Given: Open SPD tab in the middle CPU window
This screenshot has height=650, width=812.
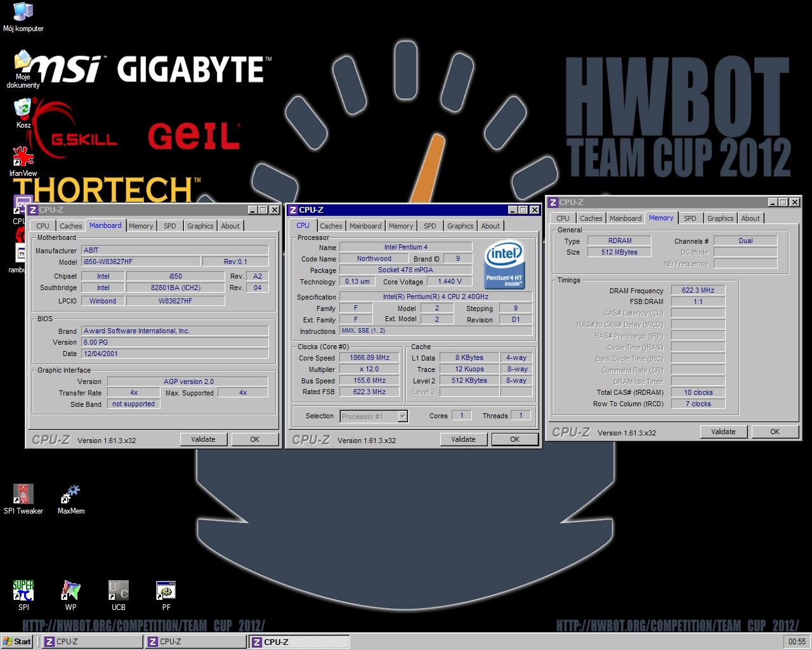Looking at the screenshot, I should click(430, 226).
